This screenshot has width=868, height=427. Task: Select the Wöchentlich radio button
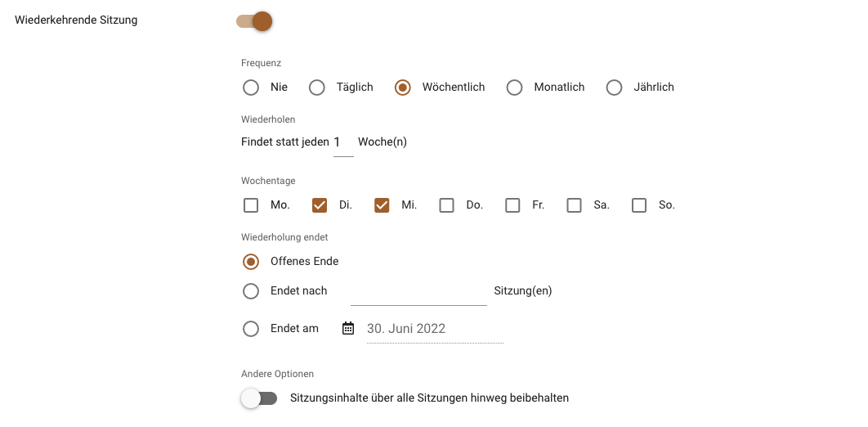[x=402, y=88]
